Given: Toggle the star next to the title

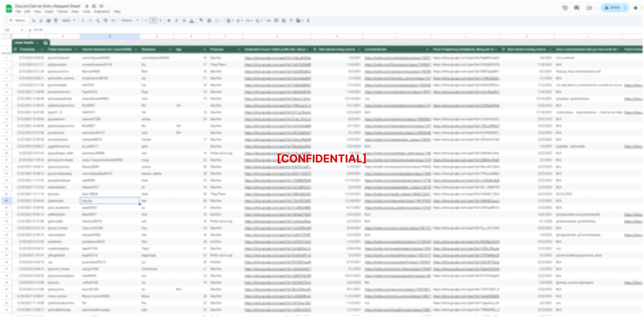Looking at the screenshot, I should [x=87, y=6].
